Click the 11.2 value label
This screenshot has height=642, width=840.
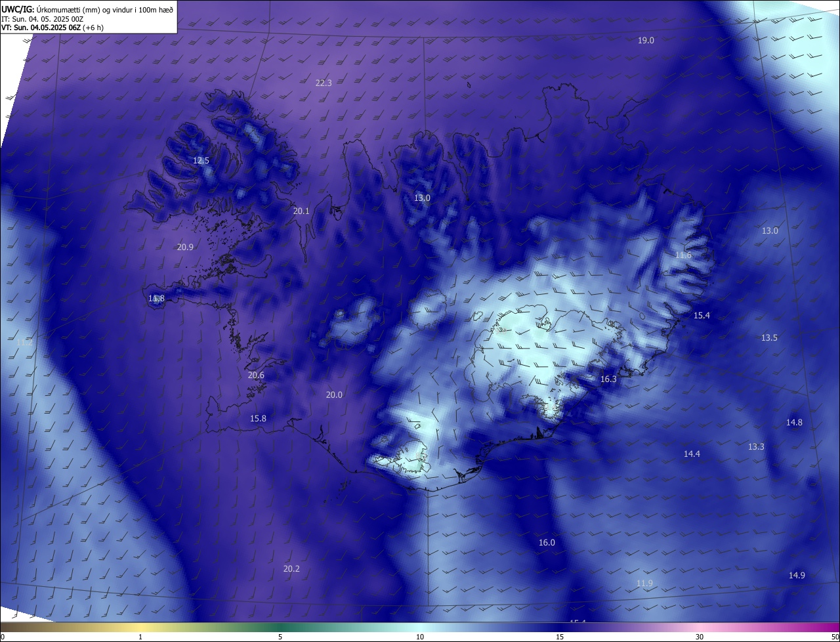24,343
